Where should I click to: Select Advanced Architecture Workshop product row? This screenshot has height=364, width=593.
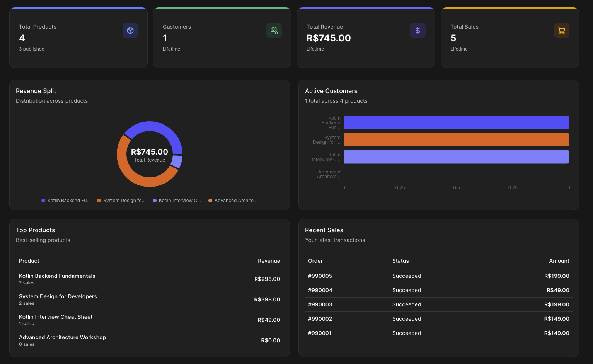tap(150, 340)
